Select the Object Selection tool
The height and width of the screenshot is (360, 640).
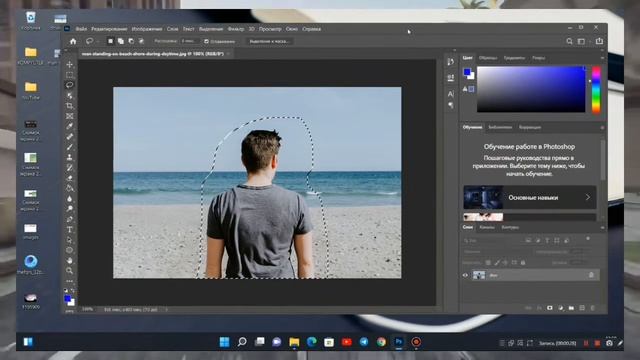tap(70, 96)
